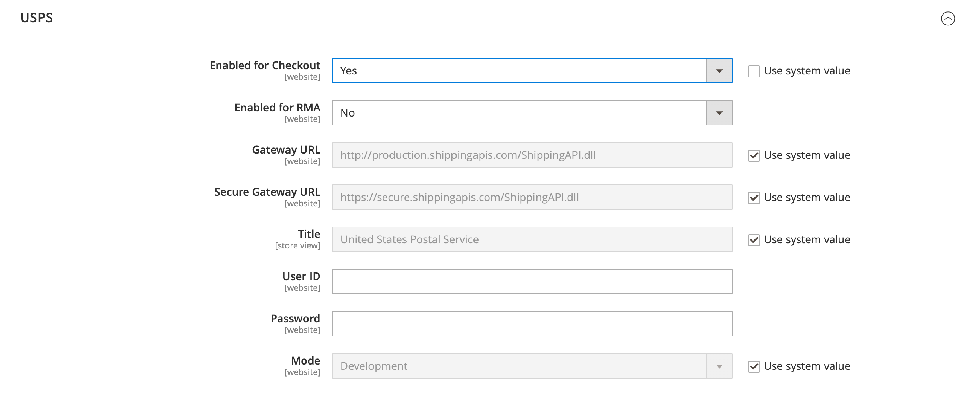The image size is (980, 393).
Task: Focus the User ID input field
Action: point(532,281)
